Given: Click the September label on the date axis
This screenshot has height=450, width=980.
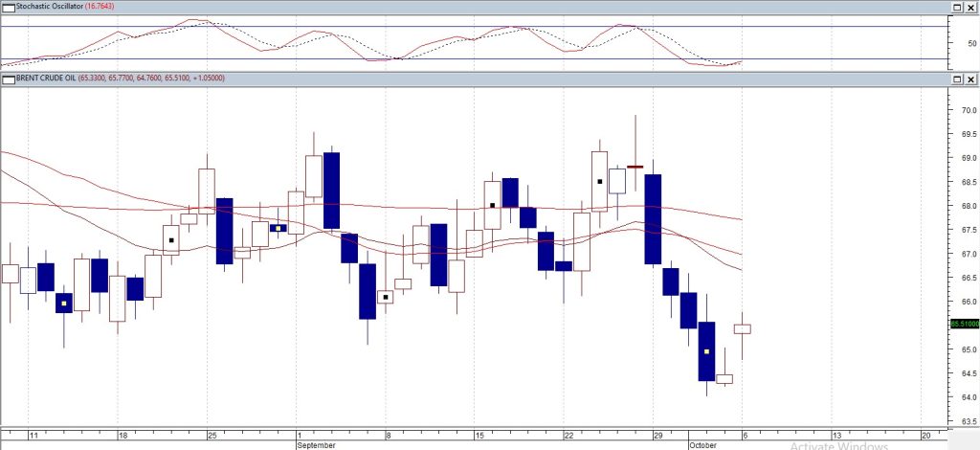Looking at the screenshot, I should (316, 445).
